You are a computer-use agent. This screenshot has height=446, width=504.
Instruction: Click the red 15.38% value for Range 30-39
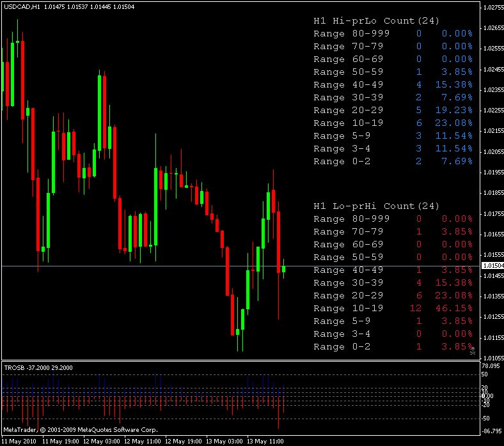point(454,283)
